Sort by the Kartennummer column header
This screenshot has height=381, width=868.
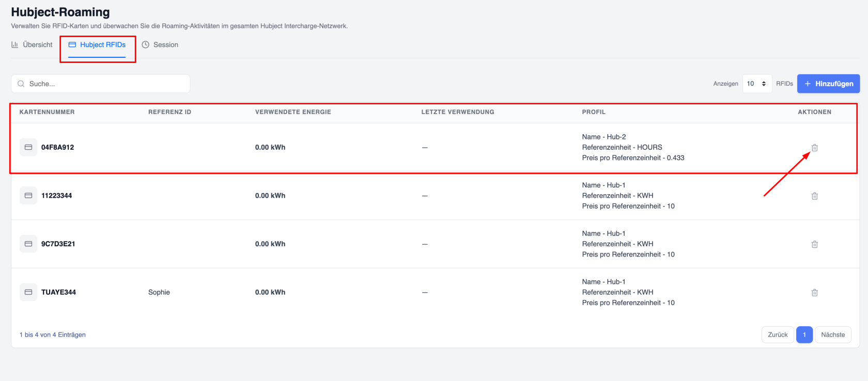click(47, 112)
